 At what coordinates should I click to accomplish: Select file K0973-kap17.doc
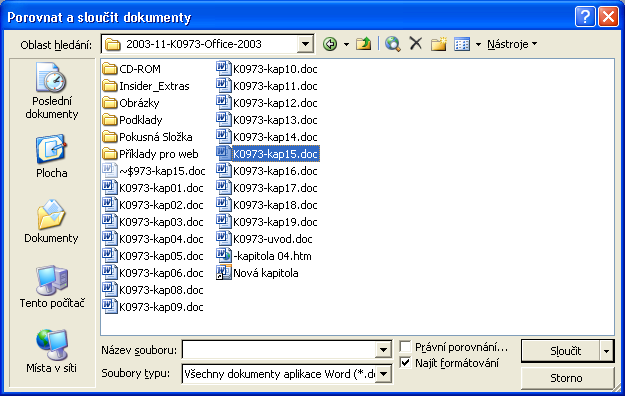point(267,188)
